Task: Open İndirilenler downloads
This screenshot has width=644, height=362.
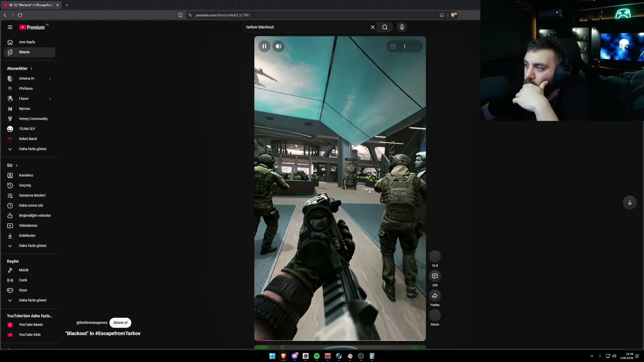Action: [x=30, y=236]
